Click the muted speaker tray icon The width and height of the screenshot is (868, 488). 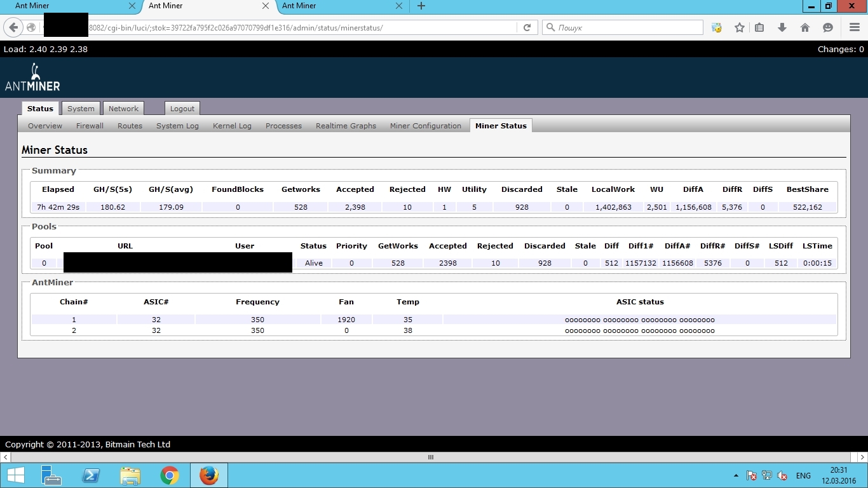tap(782, 475)
